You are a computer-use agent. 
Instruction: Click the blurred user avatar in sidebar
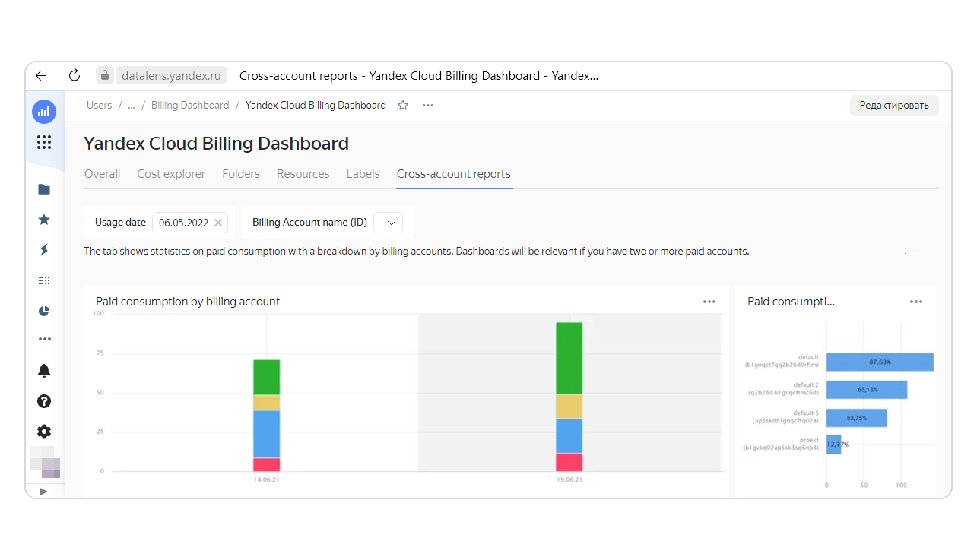click(x=45, y=462)
